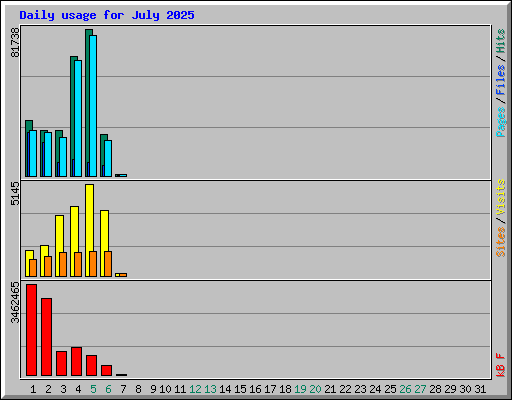Click the orange 'Sites' legend label

(501, 242)
